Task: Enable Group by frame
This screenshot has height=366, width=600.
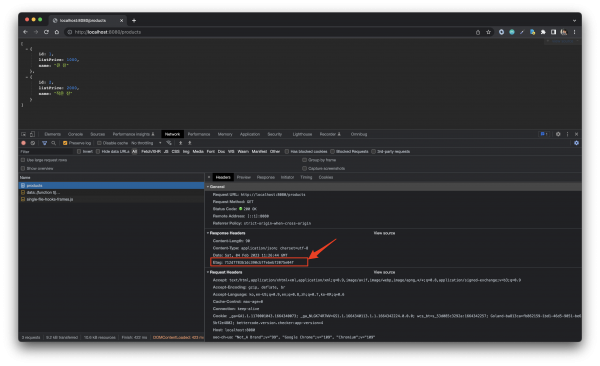Action: point(305,160)
